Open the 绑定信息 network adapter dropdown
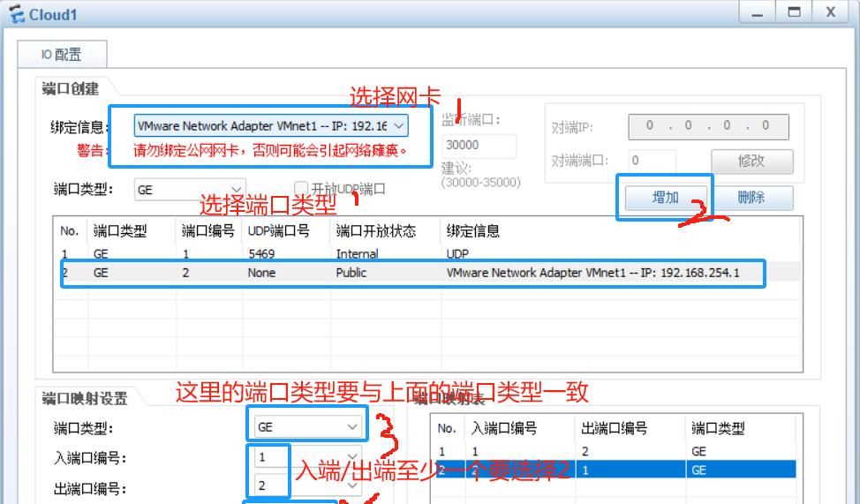 (x=271, y=125)
